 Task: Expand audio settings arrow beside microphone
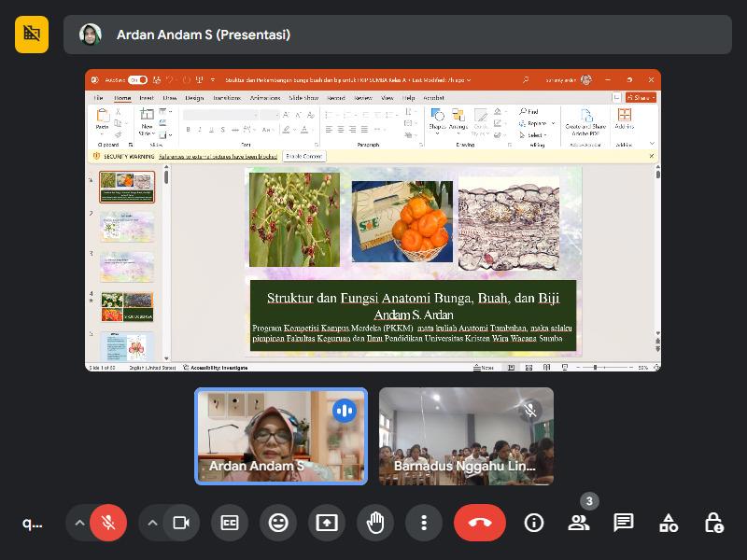pos(79,523)
